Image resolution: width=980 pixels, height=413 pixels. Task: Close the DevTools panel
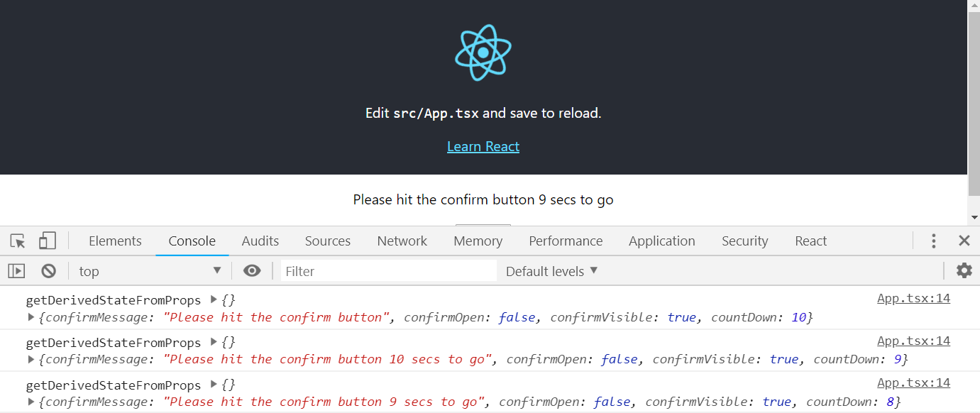[964, 241]
